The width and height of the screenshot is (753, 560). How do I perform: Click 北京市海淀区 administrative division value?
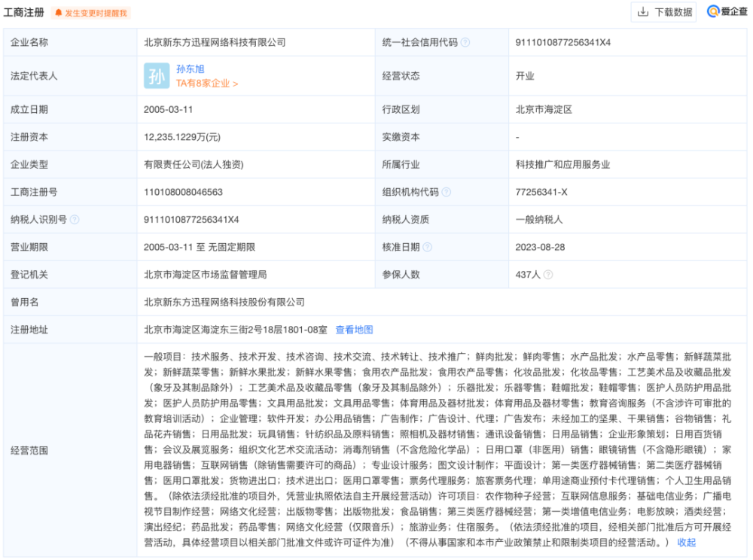coord(544,110)
